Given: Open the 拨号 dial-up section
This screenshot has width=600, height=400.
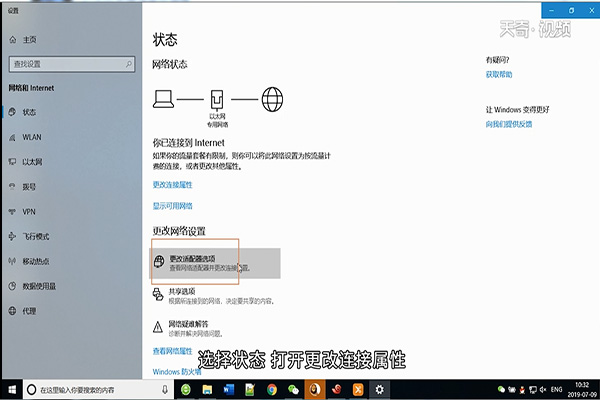Looking at the screenshot, I should pos(28,187).
